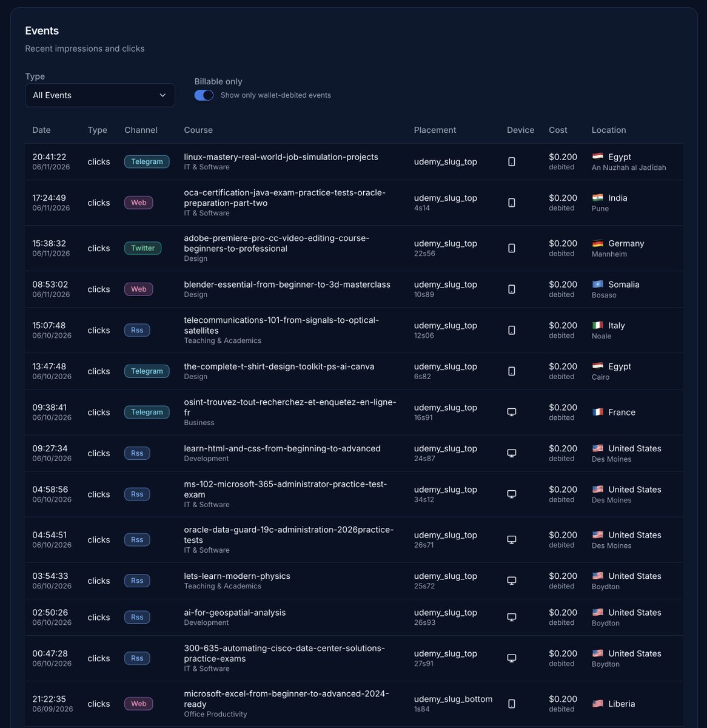The width and height of the screenshot is (707, 728).
Task: Click the Liberia flag icon
Action: point(598,704)
